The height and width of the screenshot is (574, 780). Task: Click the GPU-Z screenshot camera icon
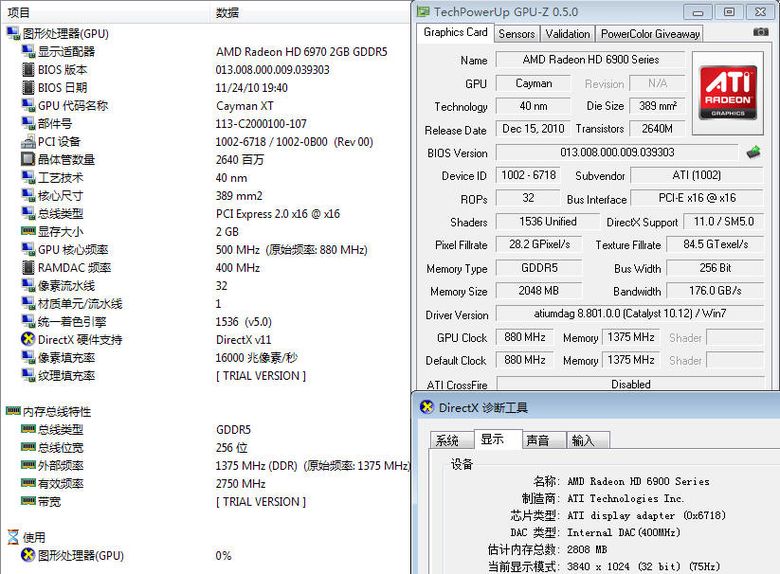point(761,32)
